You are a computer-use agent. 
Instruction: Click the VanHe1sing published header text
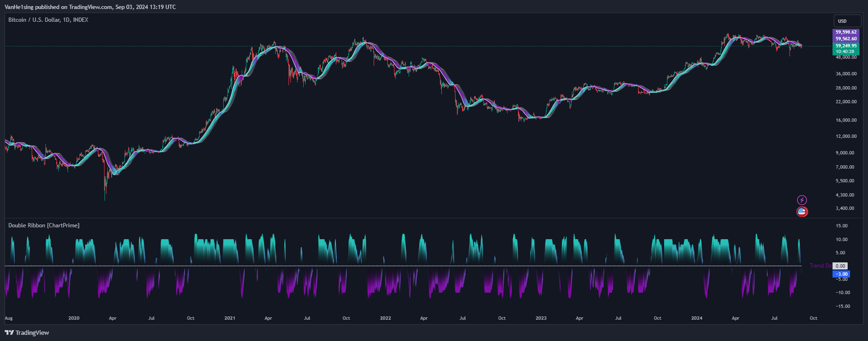tap(90, 7)
